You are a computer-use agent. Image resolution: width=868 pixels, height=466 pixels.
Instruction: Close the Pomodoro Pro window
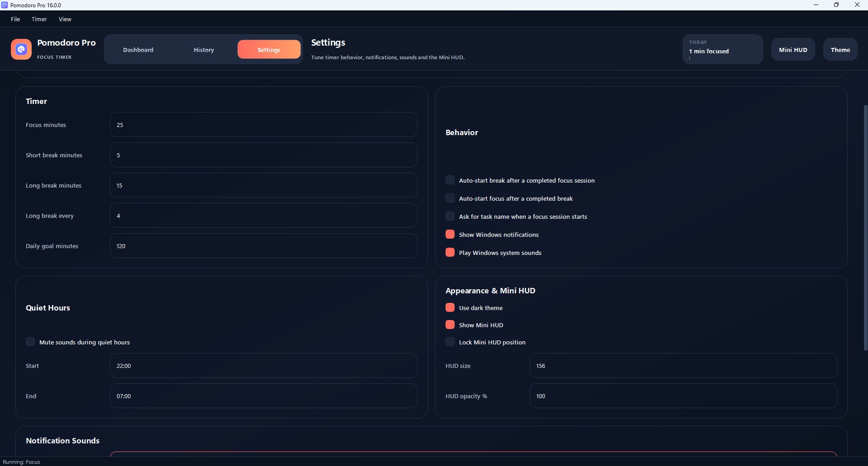pyautogui.click(x=857, y=5)
